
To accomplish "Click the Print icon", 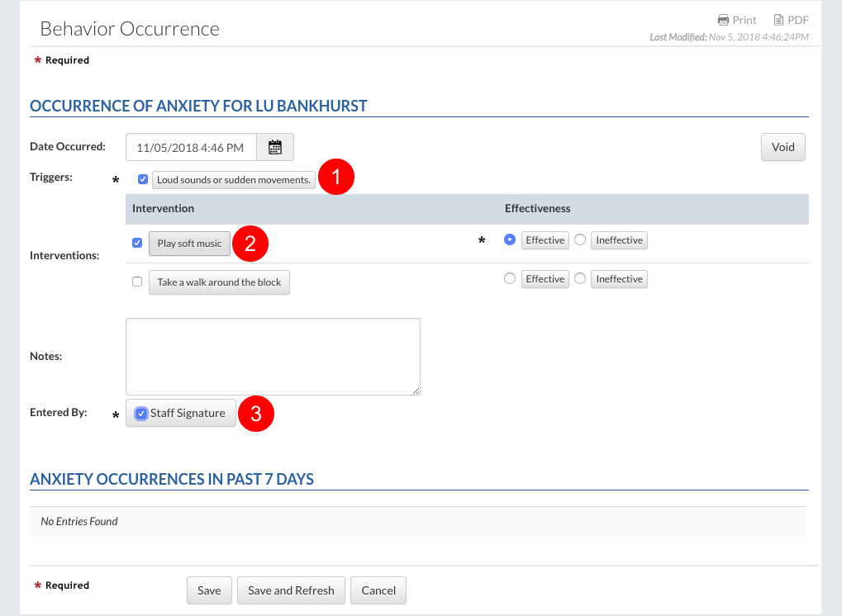I will point(724,20).
